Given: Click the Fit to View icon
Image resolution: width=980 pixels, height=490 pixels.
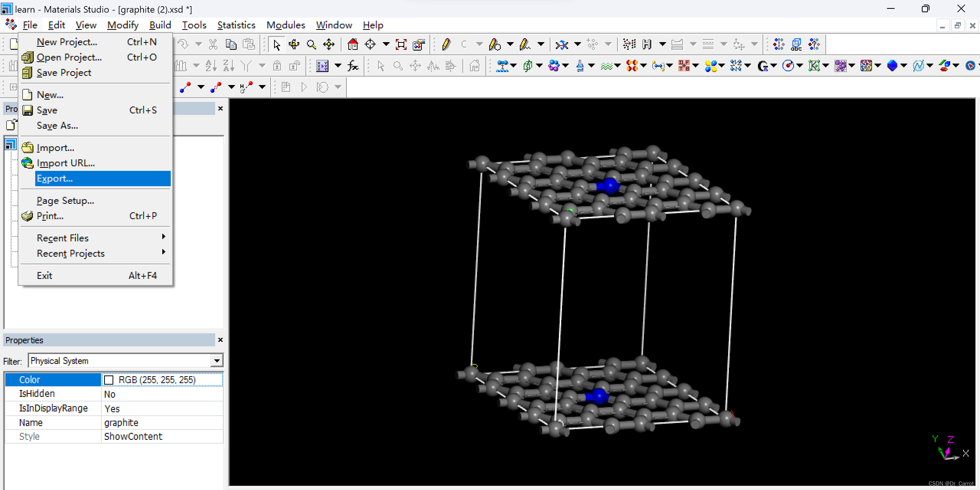Looking at the screenshot, I should pyautogui.click(x=401, y=45).
